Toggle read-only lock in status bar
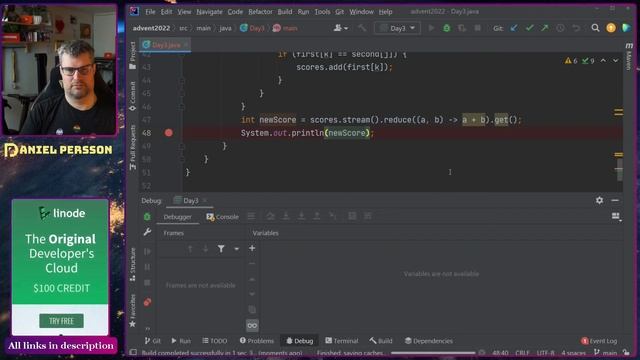 click(x=626, y=352)
